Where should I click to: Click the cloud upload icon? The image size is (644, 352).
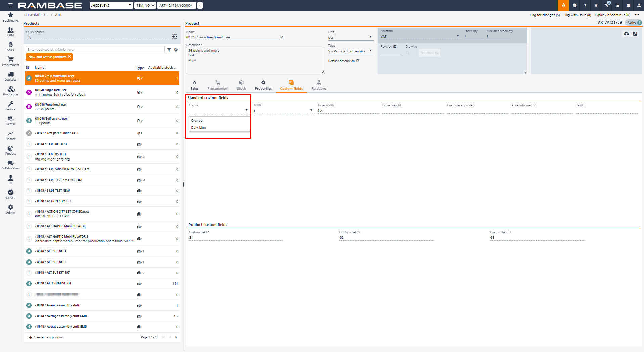(626, 34)
